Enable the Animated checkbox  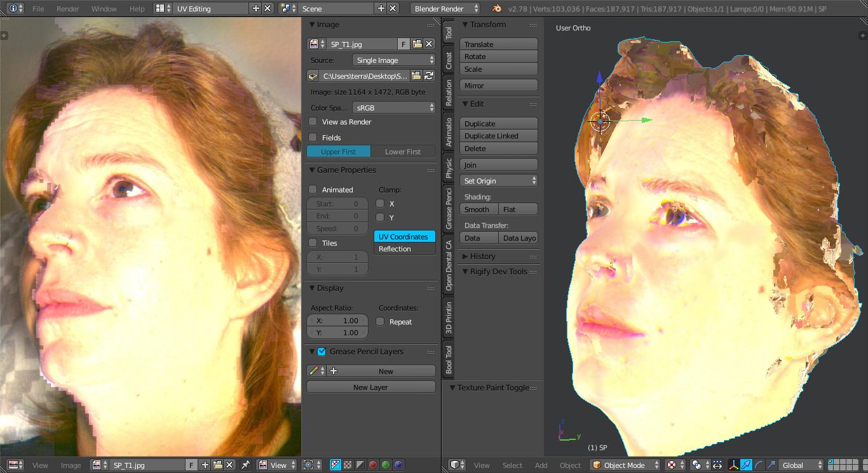coord(313,189)
